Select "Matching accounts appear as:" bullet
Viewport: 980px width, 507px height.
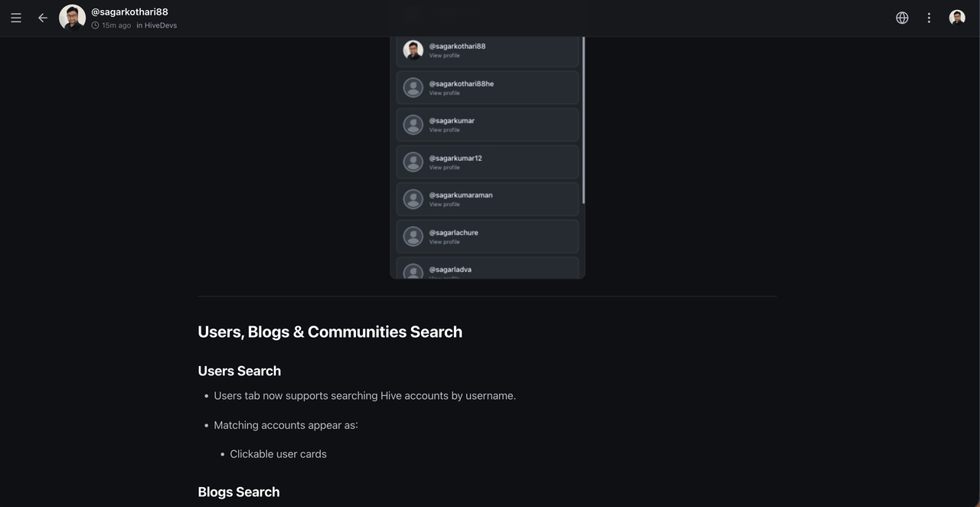(286, 425)
